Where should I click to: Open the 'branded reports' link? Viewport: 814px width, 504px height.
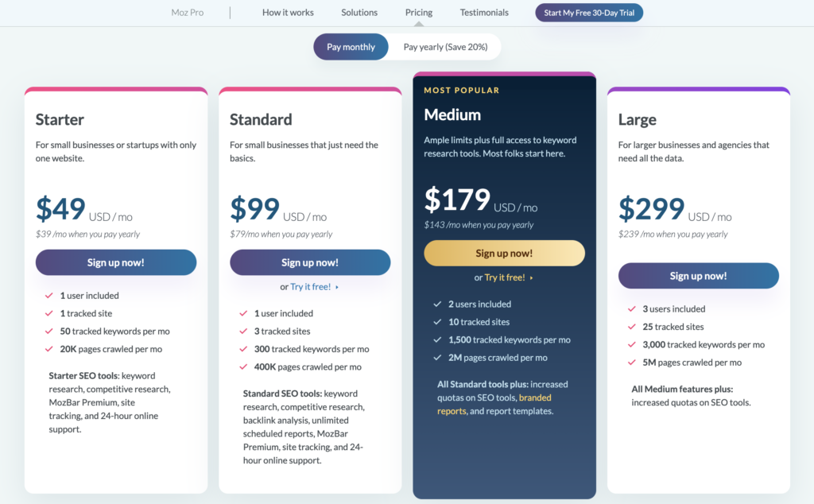click(x=494, y=405)
